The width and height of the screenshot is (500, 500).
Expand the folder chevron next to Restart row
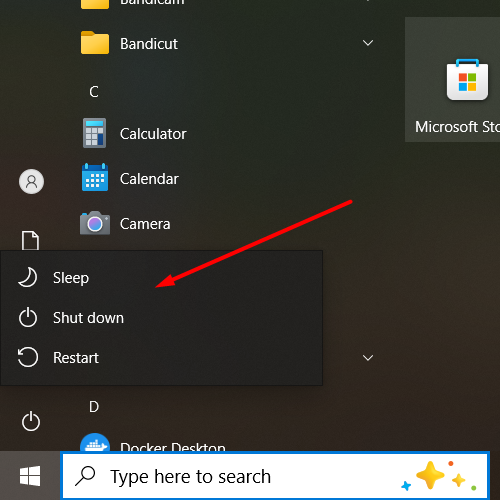click(368, 358)
